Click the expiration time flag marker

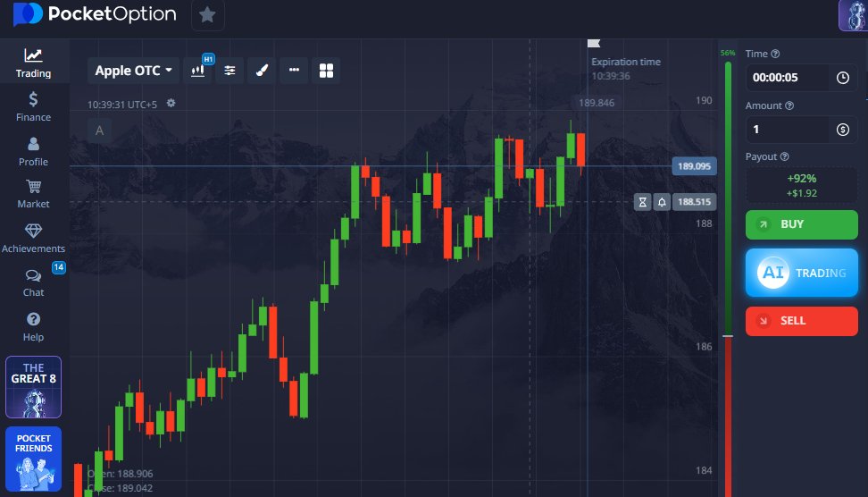[x=594, y=43]
